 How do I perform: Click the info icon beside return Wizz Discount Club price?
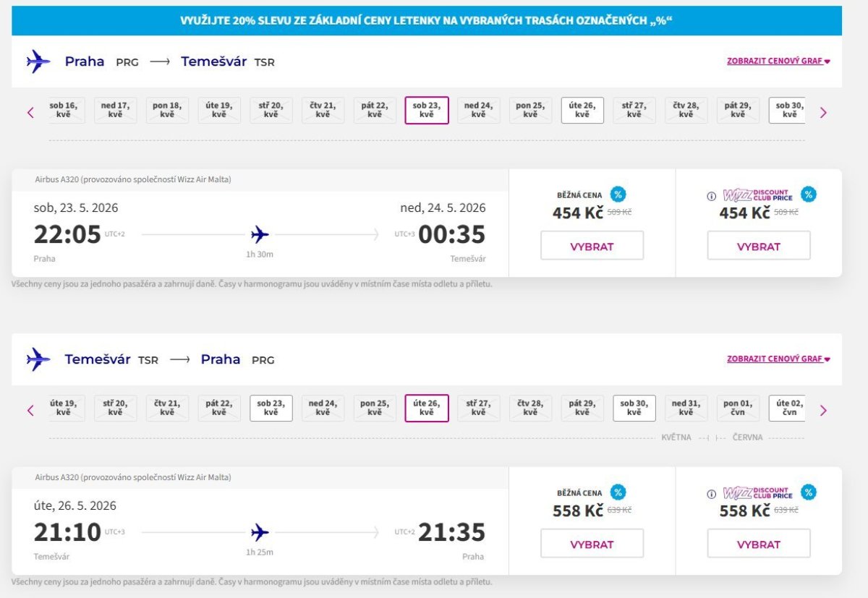click(711, 494)
